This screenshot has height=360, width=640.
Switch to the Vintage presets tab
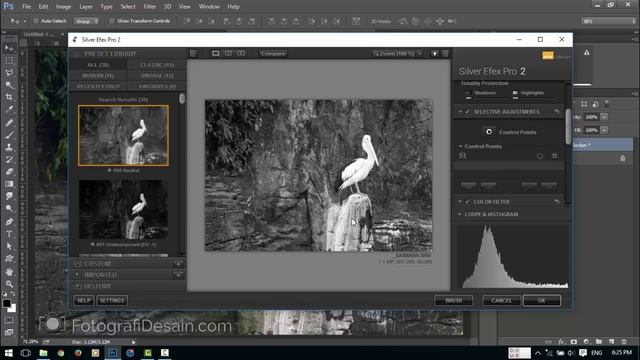pos(157,76)
